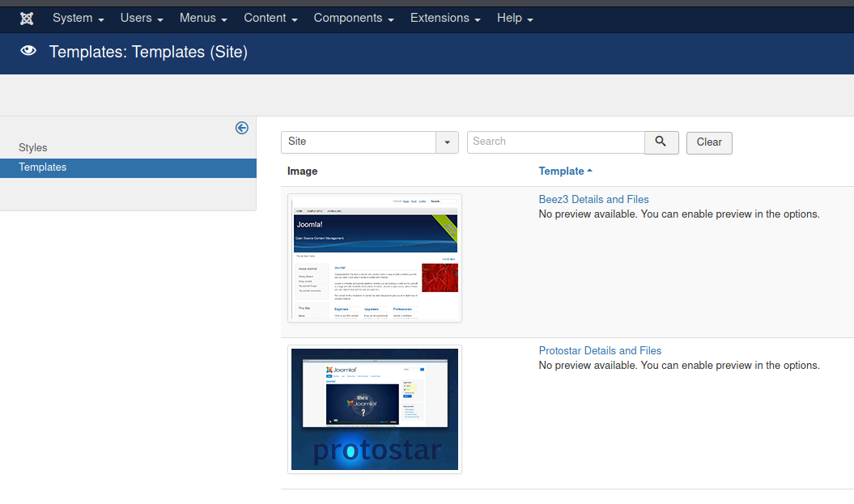Click the Image column header text
Screen dimensions: 854x504
(x=302, y=171)
